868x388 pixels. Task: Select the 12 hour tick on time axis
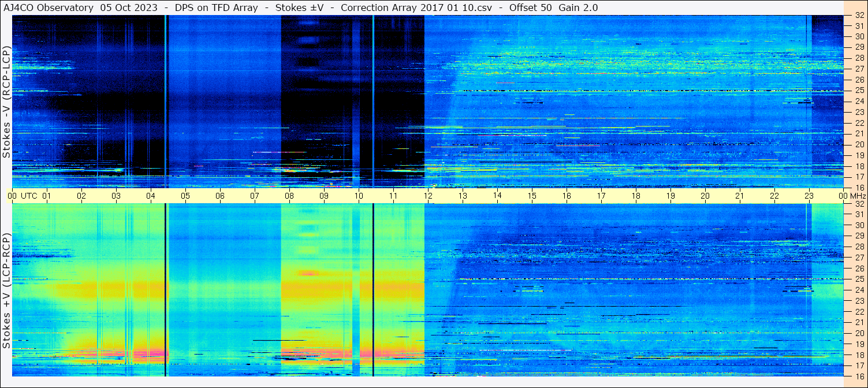428,196
